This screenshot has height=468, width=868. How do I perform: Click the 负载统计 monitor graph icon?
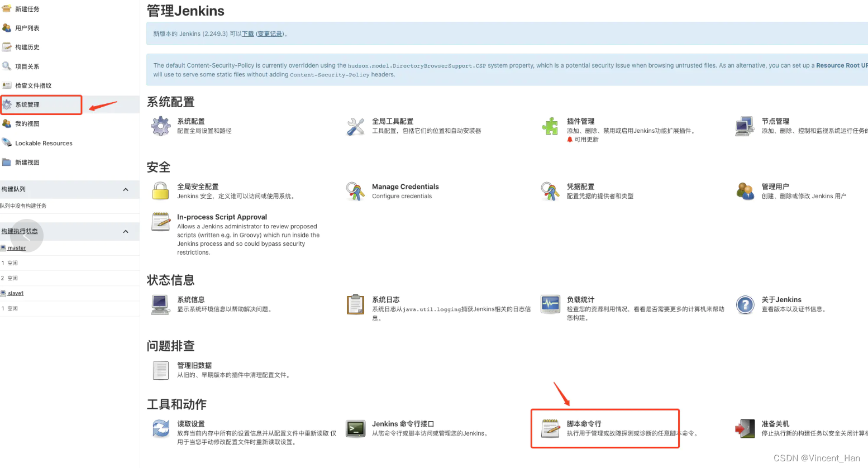click(550, 304)
